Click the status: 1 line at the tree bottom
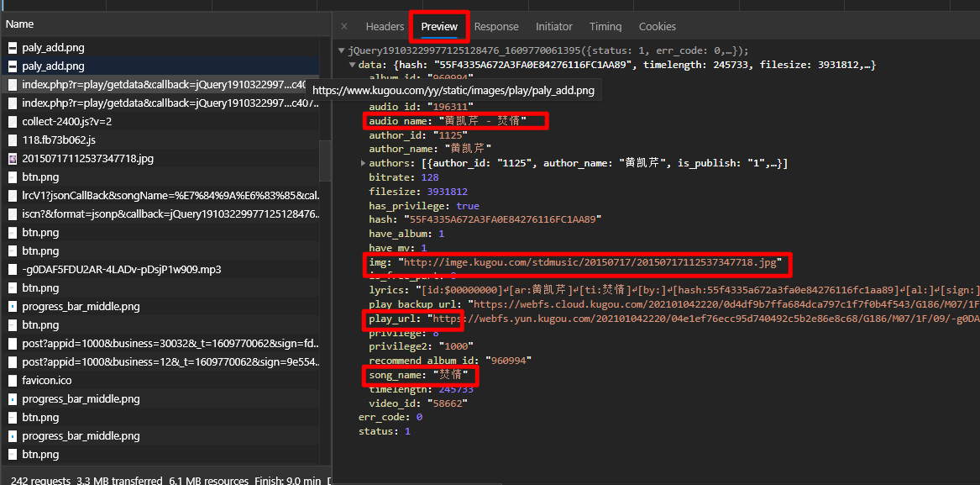 click(x=385, y=432)
